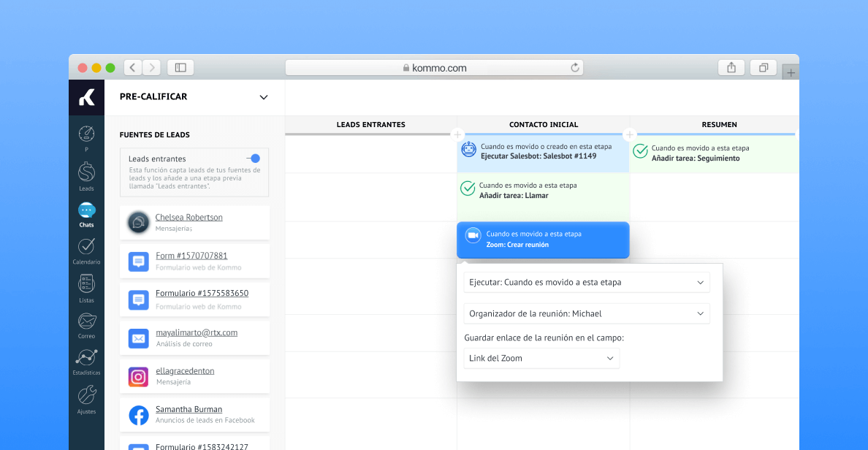Image resolution: width=868 pixels, height=450 pixels.
Task: Open the Chelsea Robertson source link
Action: [x=189, y=218]
